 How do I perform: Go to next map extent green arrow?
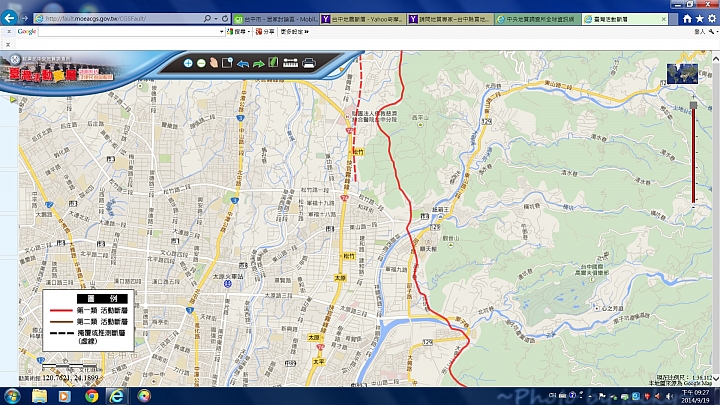[259, 63]
